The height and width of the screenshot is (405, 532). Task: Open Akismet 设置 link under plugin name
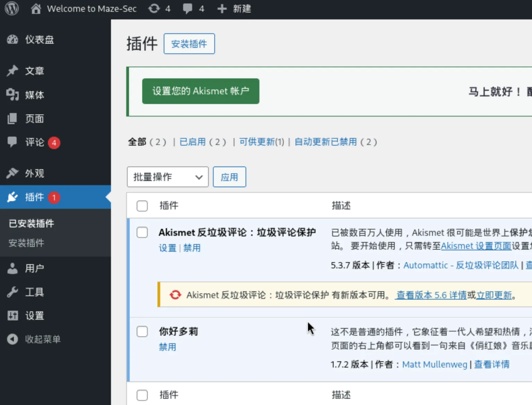(x=168, y=248)
